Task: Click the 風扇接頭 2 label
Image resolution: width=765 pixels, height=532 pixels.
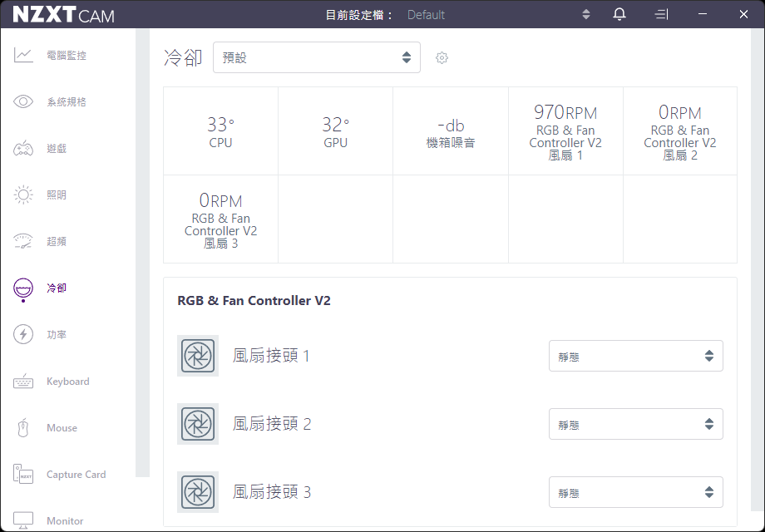Action: click(x=272, y=424)
